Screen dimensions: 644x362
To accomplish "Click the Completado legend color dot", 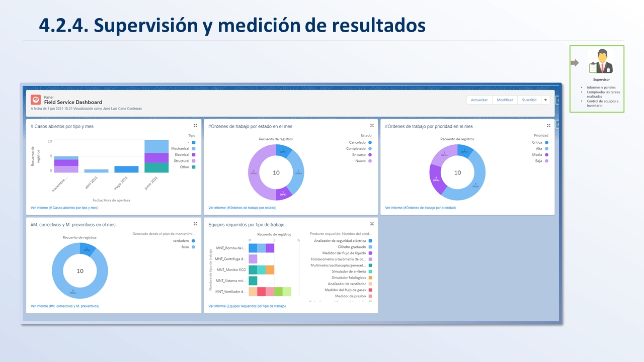I will click(x=370, y=149).
